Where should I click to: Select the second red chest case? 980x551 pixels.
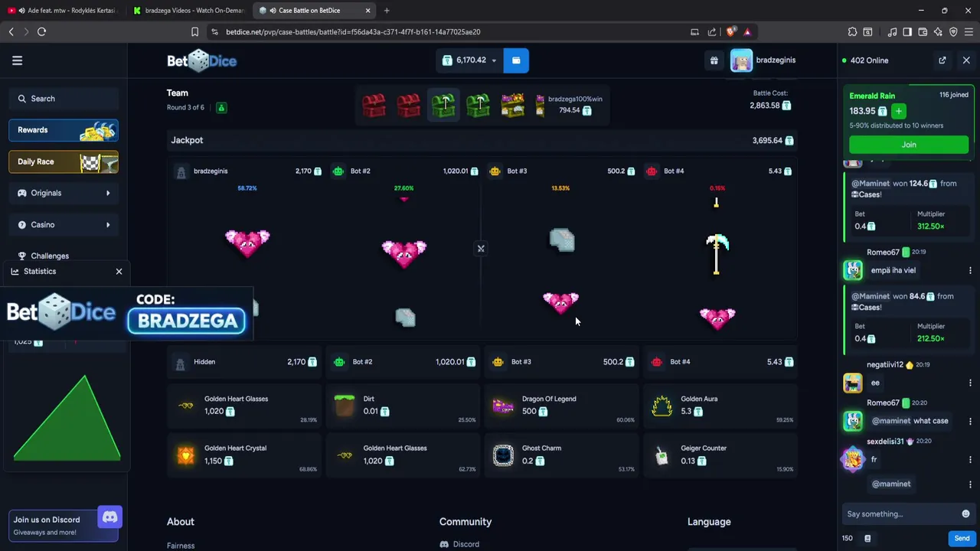tap(408, 105)
